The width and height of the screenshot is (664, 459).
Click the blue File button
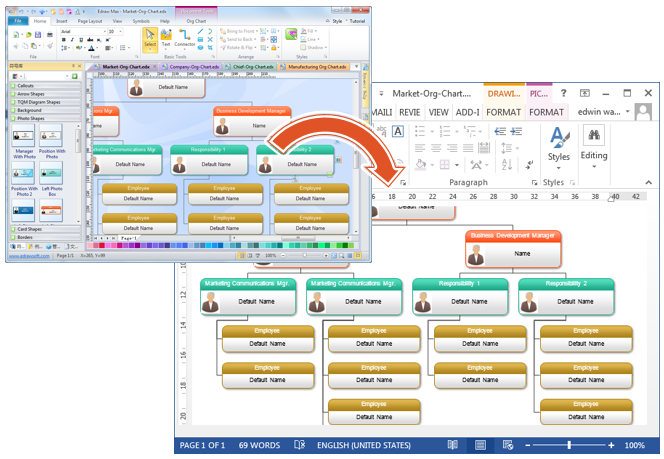click(x=18, y=21)
